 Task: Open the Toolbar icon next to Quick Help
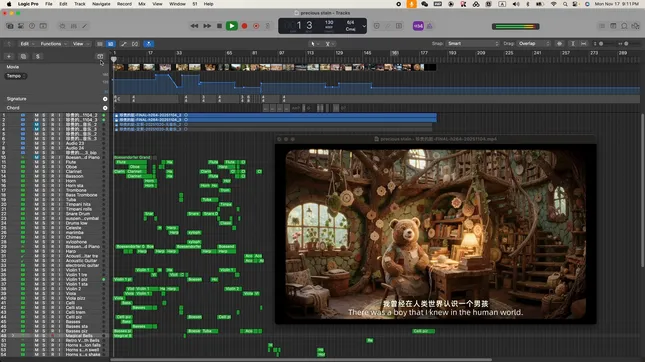click(x=43, y=26)
